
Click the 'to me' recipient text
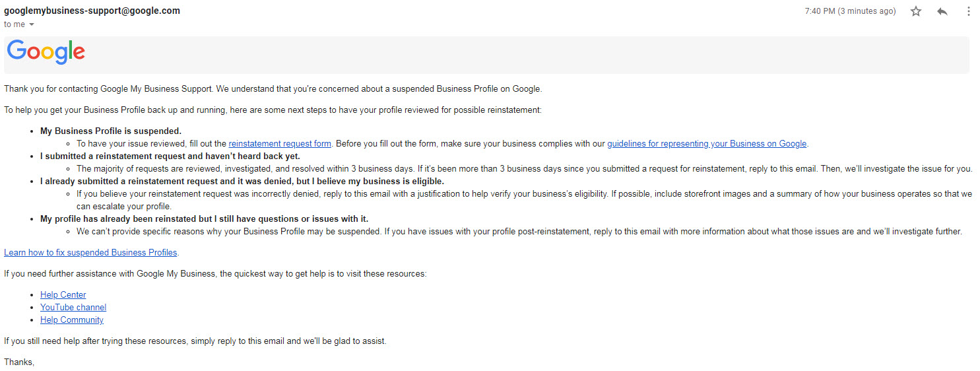pos(15,24)
